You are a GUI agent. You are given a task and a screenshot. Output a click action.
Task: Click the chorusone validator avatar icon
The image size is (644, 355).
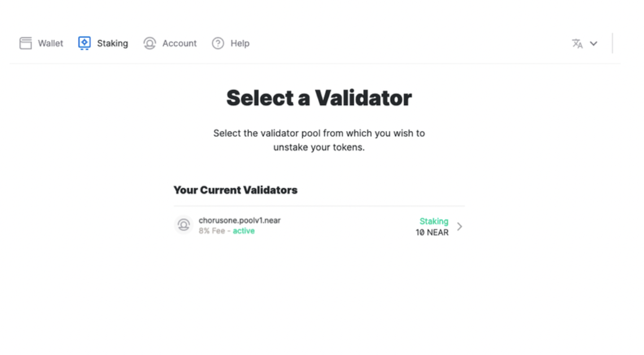(184, 225)
